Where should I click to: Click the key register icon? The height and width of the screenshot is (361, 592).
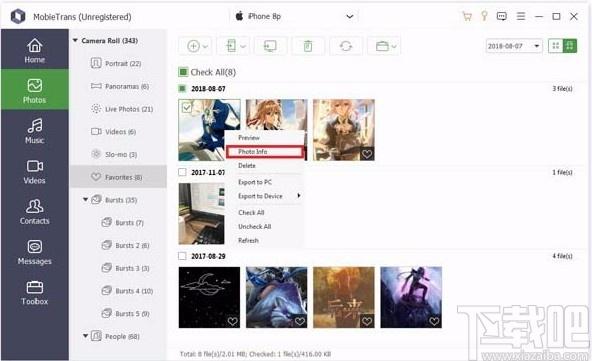(484, 16)
